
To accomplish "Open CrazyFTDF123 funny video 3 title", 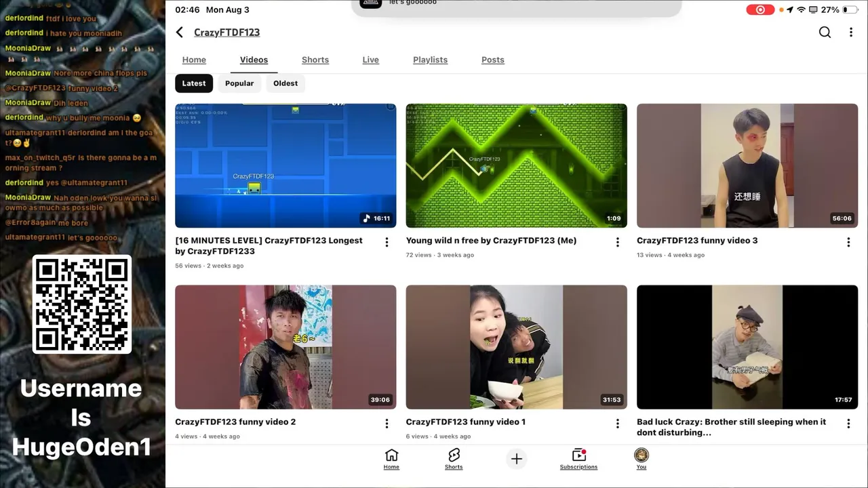I will (697, 241).
